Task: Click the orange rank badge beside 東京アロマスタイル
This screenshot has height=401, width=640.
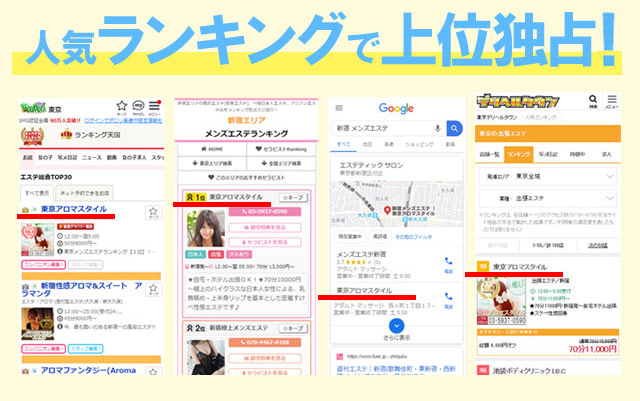Action: point(483,266)
